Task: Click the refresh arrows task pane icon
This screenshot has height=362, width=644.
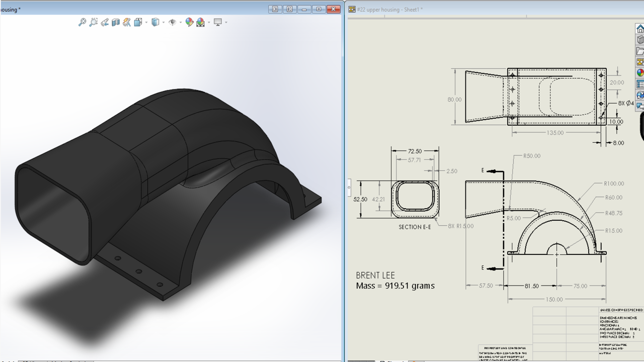Action: [640, 95]
